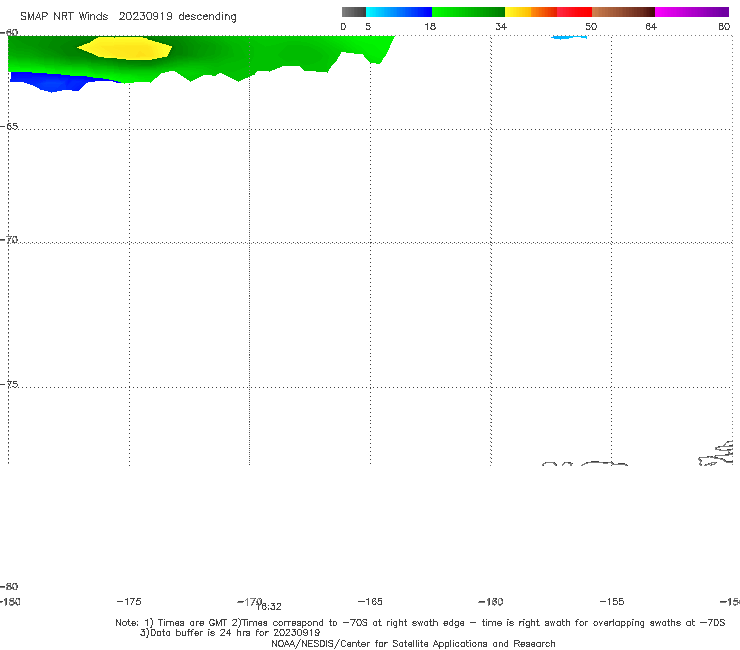Image resolution: width=740 pixels, height=650 pixels.
Task: Click the longitude label '-175'
Action: (x=129, y=601)
